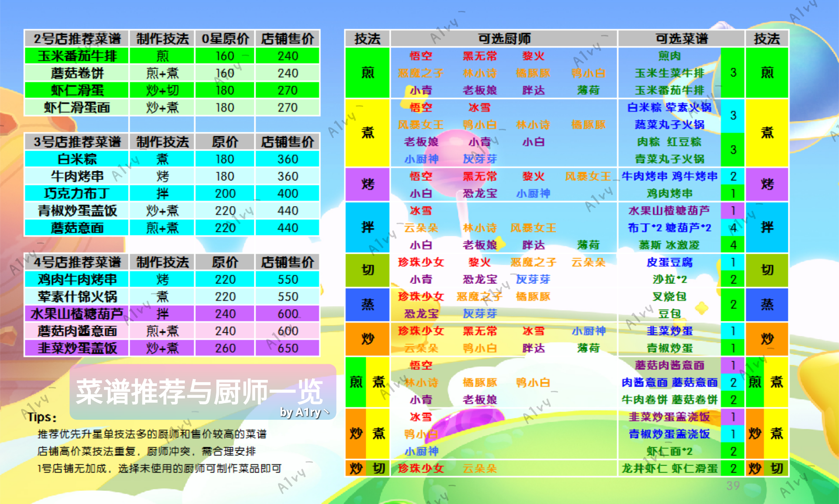This screenshot has width=839, height=504.
Task: Select '鸡肉牛肉烤串' in the 4号店 table
Action: pos(77,279)
